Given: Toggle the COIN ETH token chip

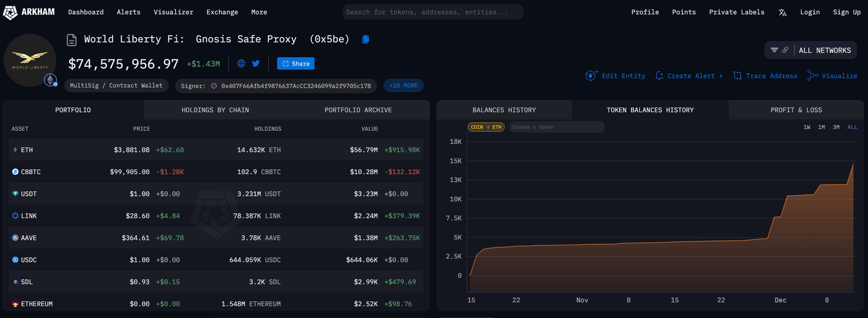Looking at the screenshot, I should point(485,127).
